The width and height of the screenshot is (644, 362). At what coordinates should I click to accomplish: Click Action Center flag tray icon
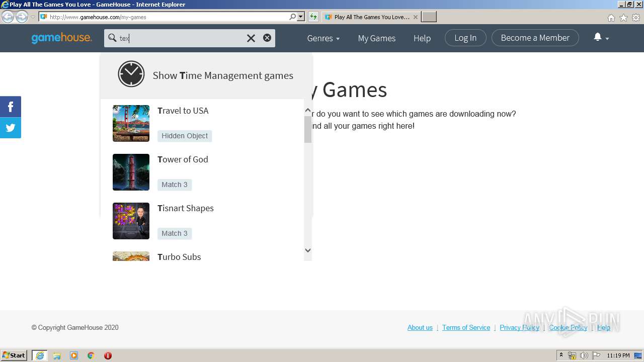pyautogui.click(x=596, y=355)
